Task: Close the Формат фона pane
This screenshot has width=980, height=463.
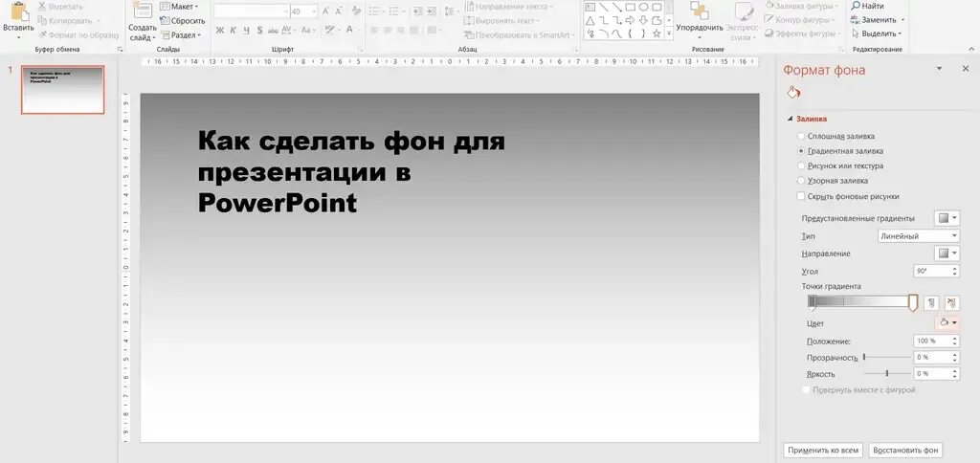Action: coord(965,69)
